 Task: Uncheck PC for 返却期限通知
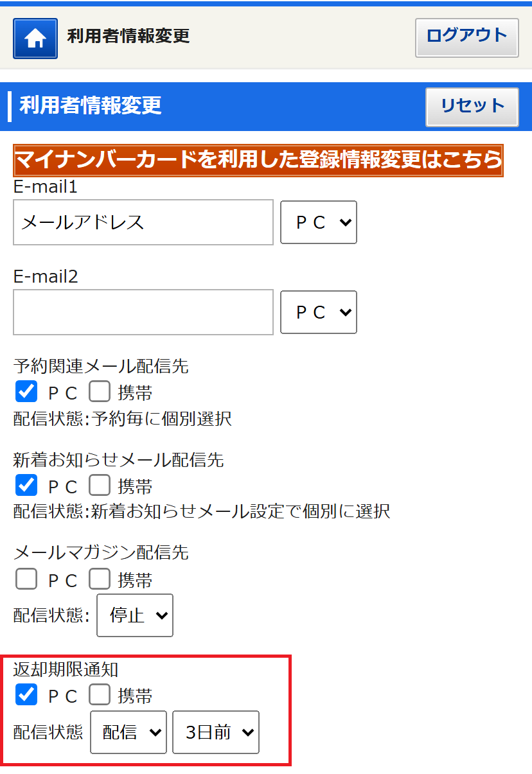coord(26,694)
